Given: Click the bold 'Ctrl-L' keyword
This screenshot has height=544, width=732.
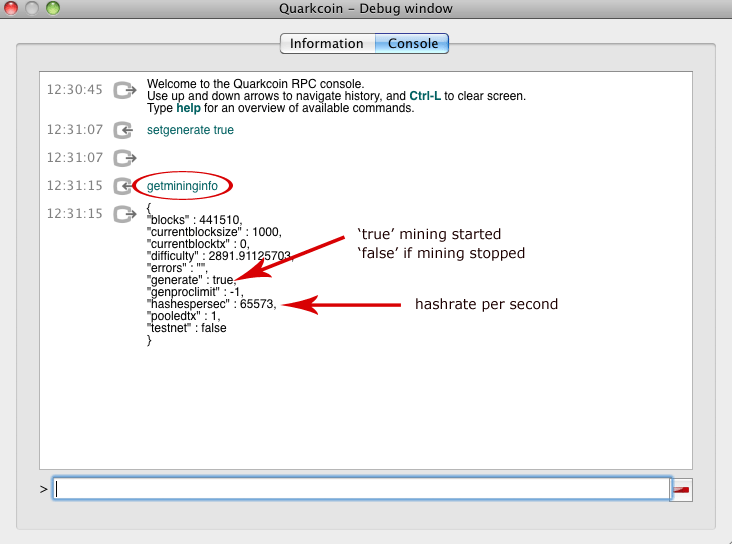Looking at the screenshot, I should click(425, 96).
